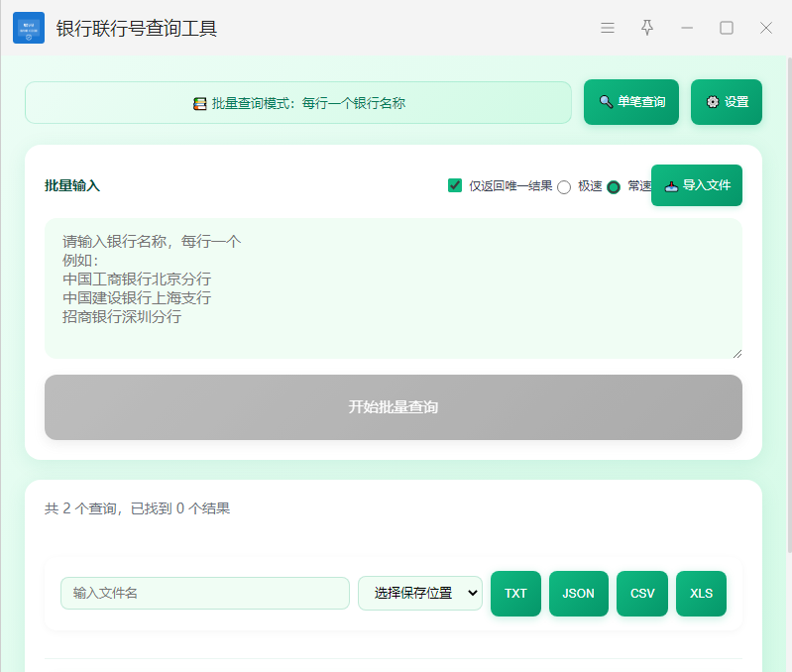Select the 极速 radio option

pyautogui.click(x=564, y=187)
